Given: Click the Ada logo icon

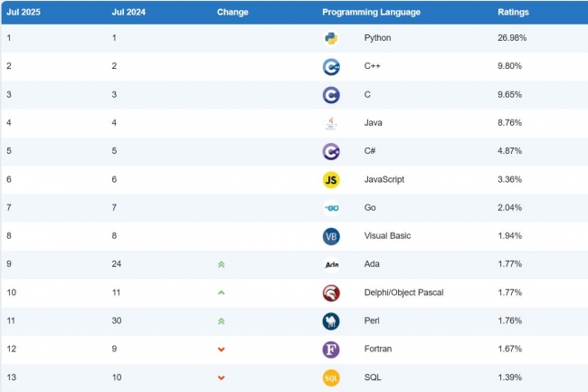Looking at the screenshot, I should click(331, 265).
